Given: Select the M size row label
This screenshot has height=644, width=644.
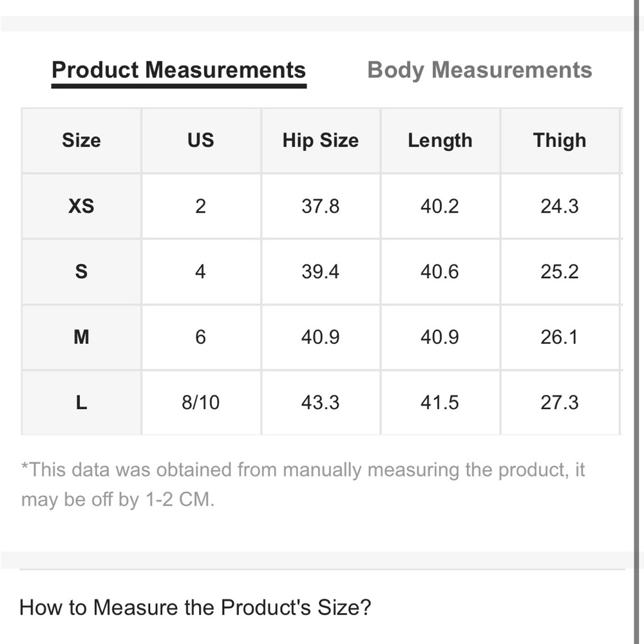Looking at the screenshot, I should [81, 337].
